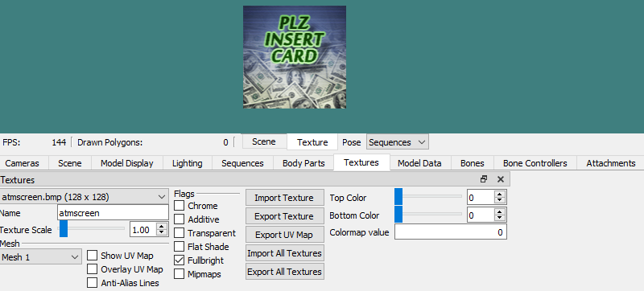Click the Bottom Color slider handle
The height and width of the screenshot is (291, 644).
click(398, 214)
